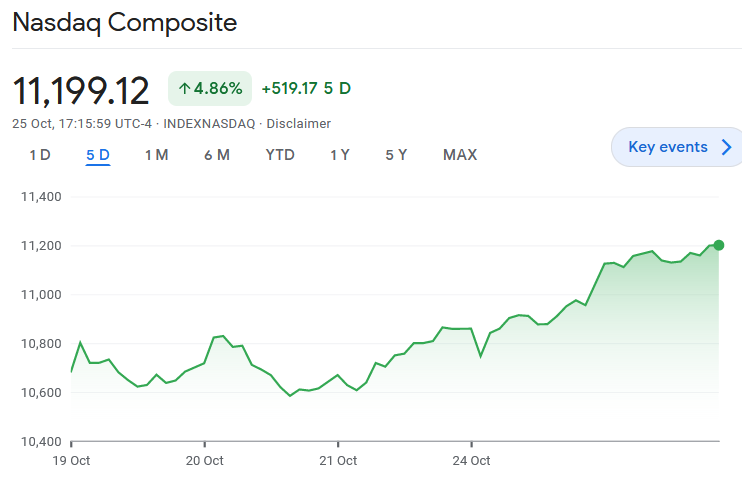742x485 pixels.
Task: Click the Key events chevron arrow
Action: pos(727,148)
